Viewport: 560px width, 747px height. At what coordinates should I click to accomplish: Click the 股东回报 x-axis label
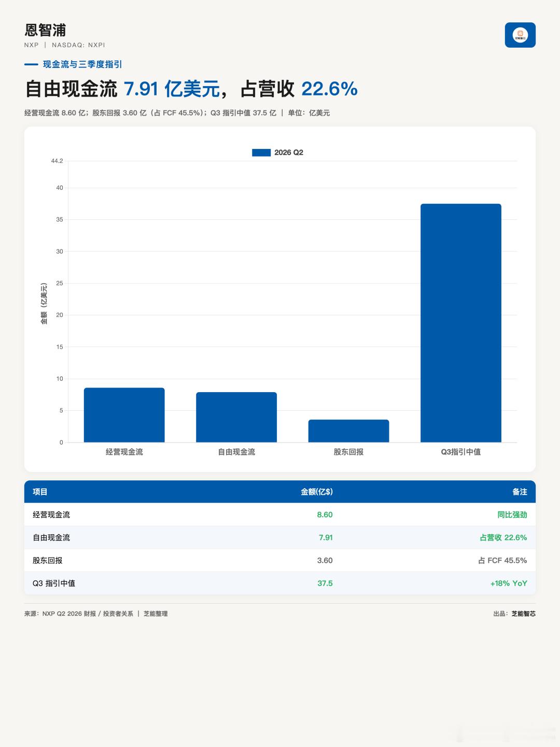[x=348, y=452]
